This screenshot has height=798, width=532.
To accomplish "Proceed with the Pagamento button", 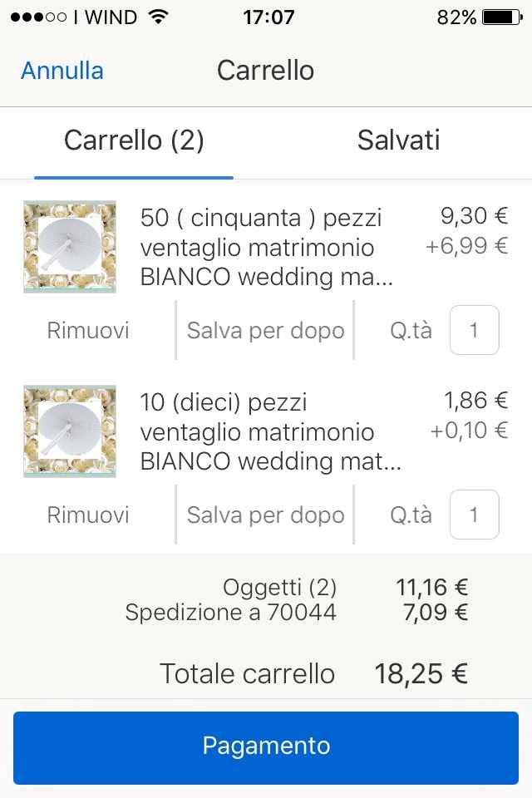I will point(266,746).
